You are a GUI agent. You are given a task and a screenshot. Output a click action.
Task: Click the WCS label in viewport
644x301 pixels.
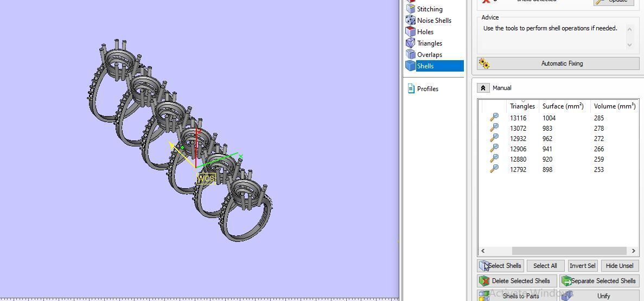click(206, 178)
